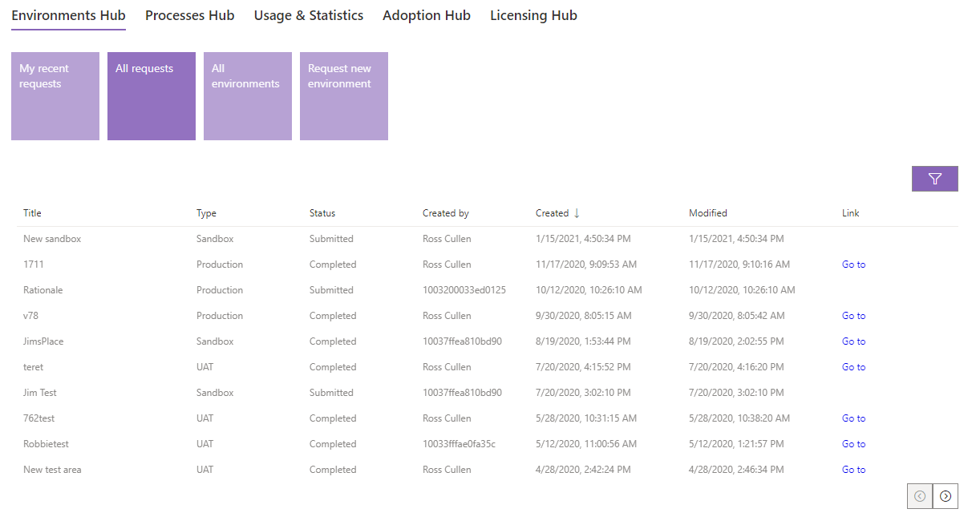Click modified date 8/19/2020, 2:02:55 PM

click(x=736, y=341)
